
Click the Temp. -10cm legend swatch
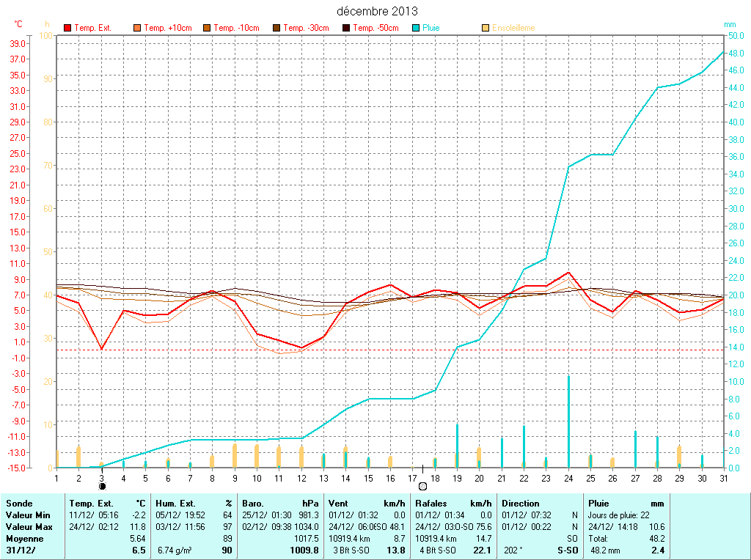click(207, 28)
